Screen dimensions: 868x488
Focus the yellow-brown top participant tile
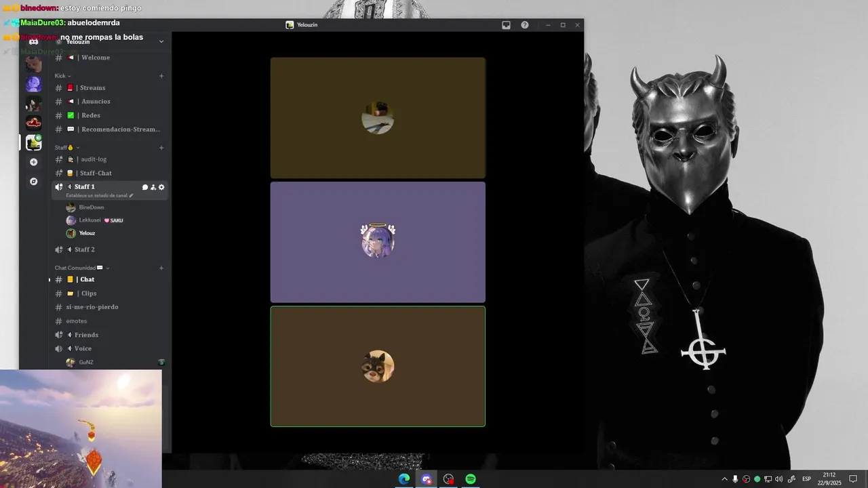378,118
